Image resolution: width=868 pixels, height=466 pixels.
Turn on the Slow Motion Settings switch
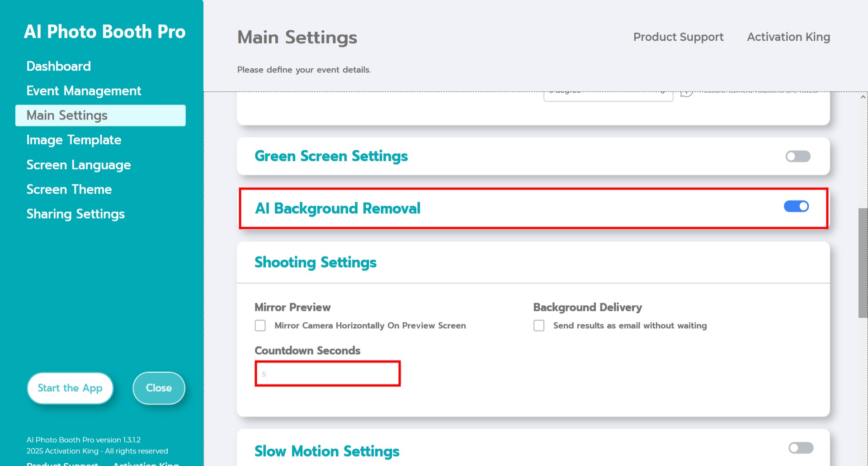tap(800, 448)
